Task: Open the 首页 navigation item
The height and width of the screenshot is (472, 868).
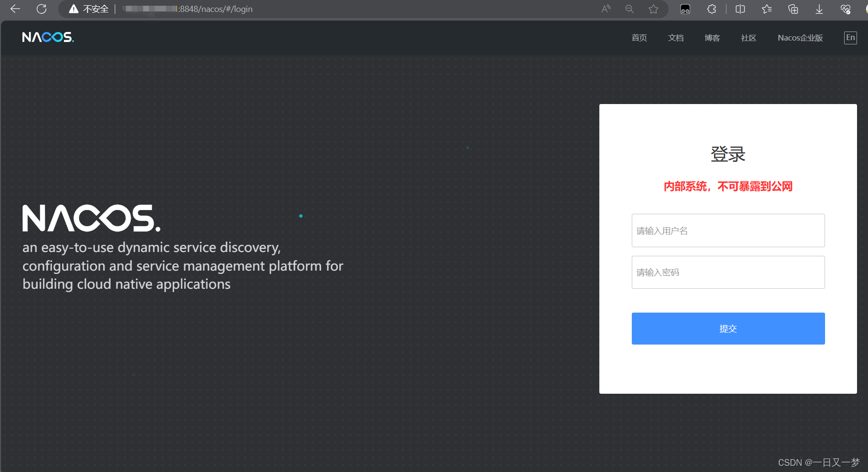Action: click(639, 38)
